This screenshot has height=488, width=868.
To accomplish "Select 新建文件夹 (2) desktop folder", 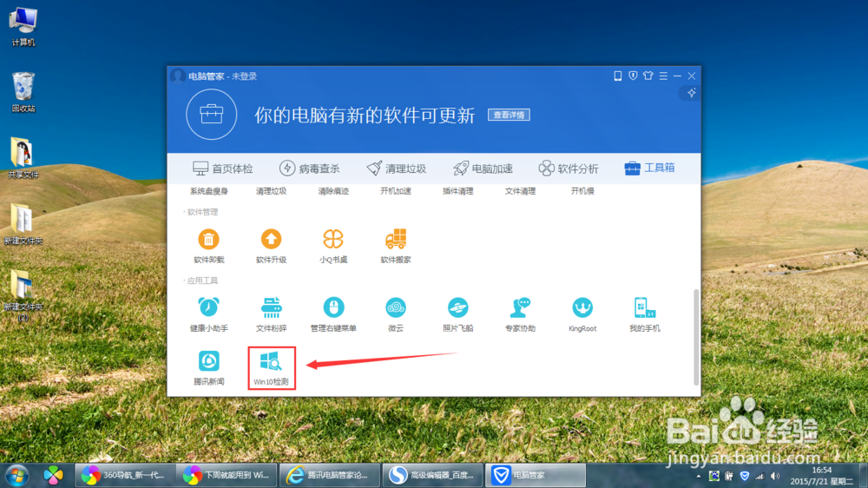I will click(x=23, y=295).
